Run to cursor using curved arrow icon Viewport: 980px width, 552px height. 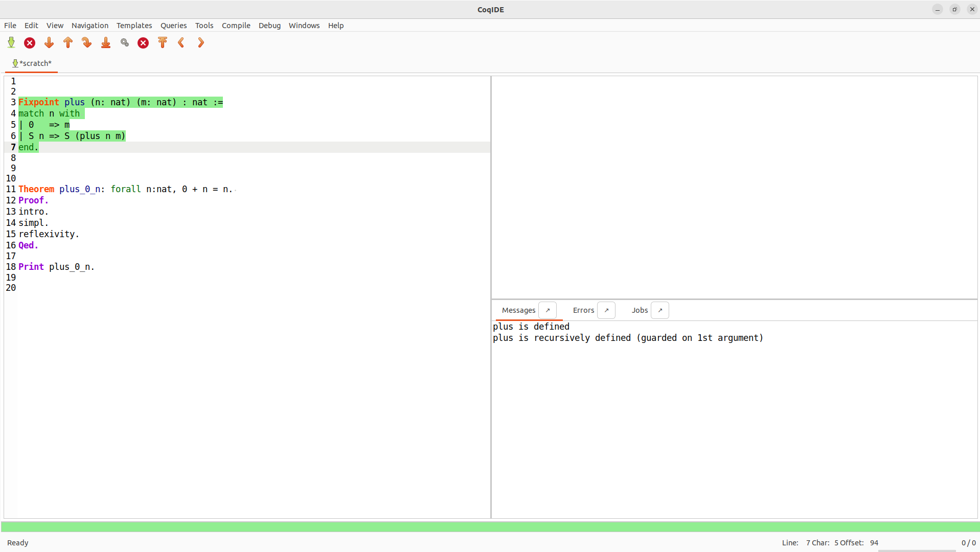point(87,43)
